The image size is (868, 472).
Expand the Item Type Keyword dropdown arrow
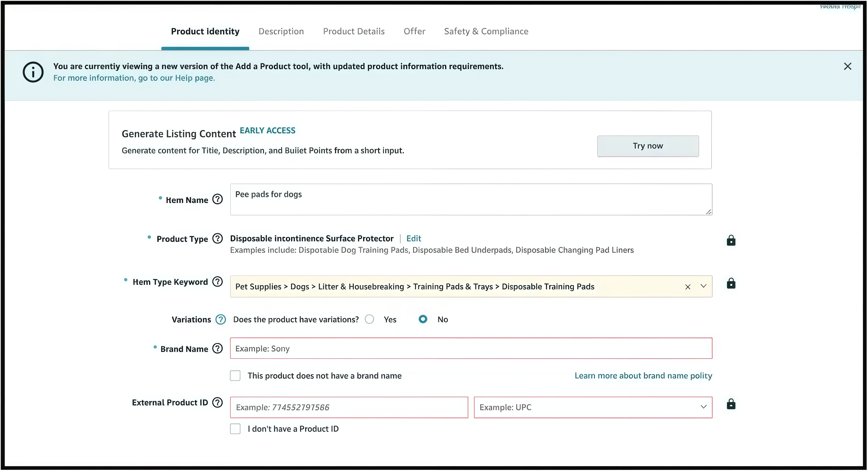point(703,286)
